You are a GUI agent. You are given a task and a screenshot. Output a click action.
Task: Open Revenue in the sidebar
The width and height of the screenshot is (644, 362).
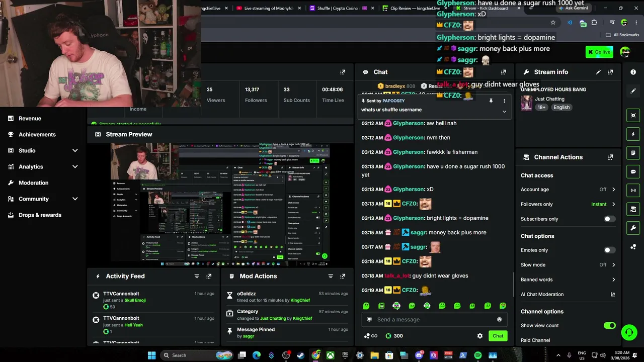pos(30,118)
